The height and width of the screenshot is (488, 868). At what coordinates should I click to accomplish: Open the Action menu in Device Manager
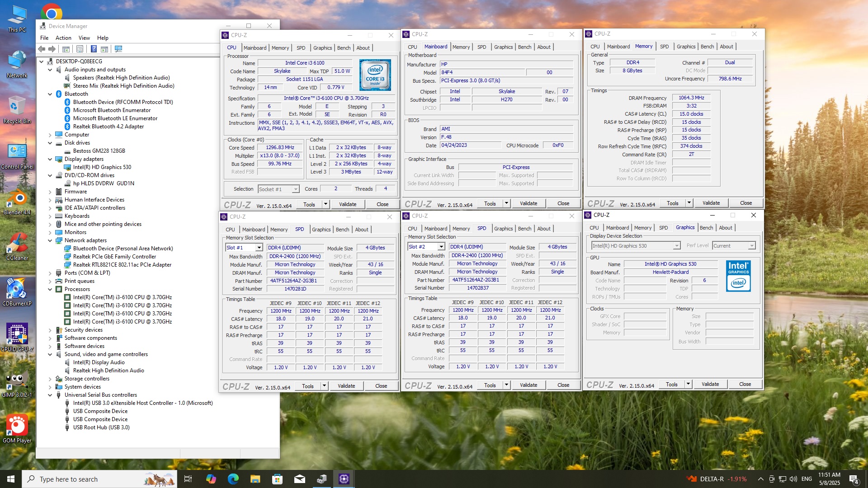pyautogui.click(x=63, y=38)
